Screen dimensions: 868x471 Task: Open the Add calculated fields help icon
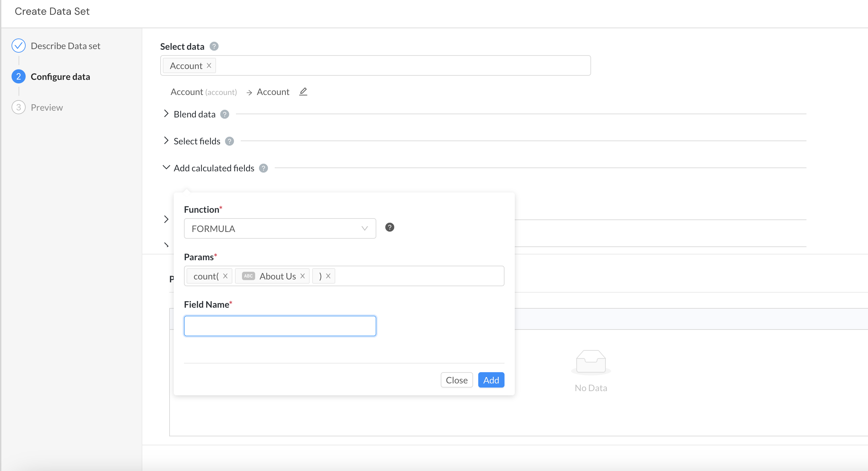[263, 168]
